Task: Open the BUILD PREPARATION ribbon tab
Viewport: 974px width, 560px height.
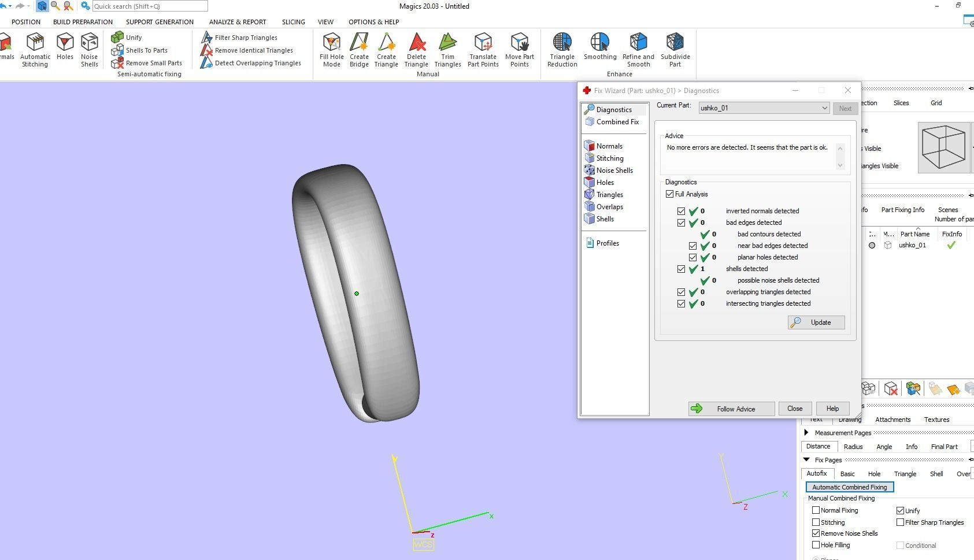Action: click(83, 22)
